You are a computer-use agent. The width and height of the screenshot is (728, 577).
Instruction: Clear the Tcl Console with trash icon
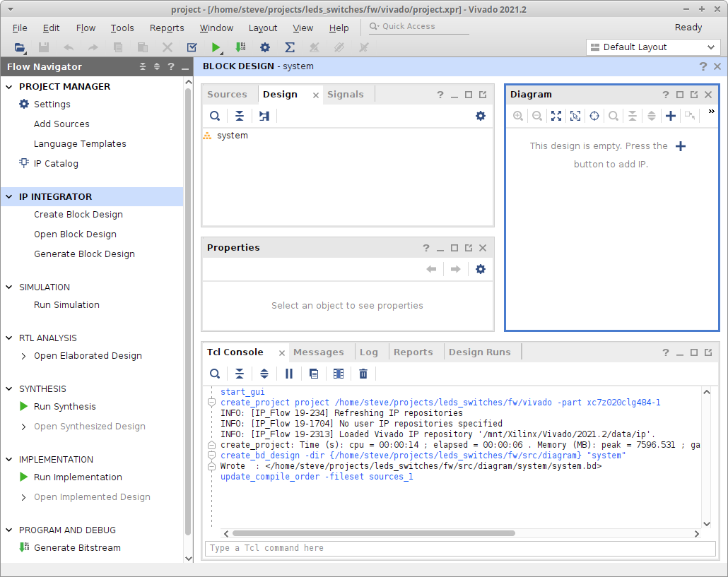click(x=363, y=374)
